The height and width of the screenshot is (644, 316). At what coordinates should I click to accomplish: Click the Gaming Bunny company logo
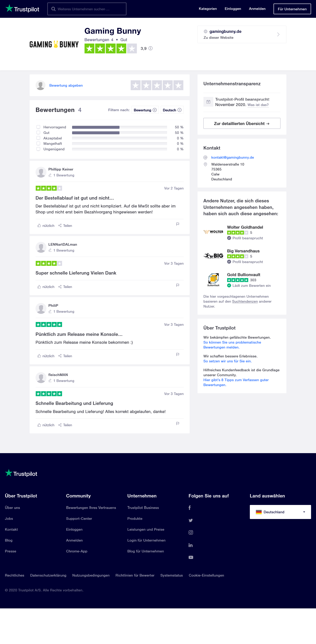tap(54, 45)
